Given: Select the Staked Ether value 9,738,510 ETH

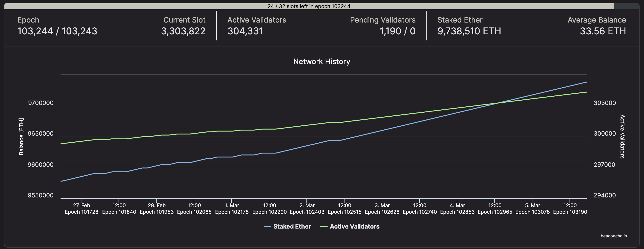Looking at the screenshot, I should [469, 31].
